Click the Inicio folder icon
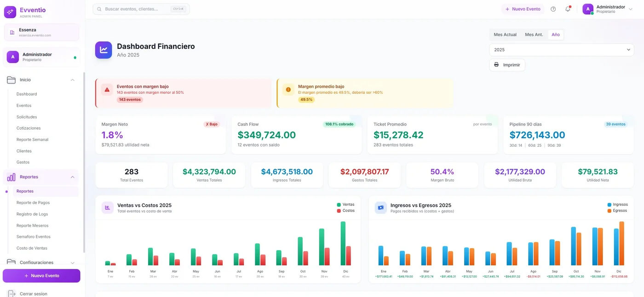Image resolution: width=644 pixels, height=297 pixels. (x=11, y=80)
